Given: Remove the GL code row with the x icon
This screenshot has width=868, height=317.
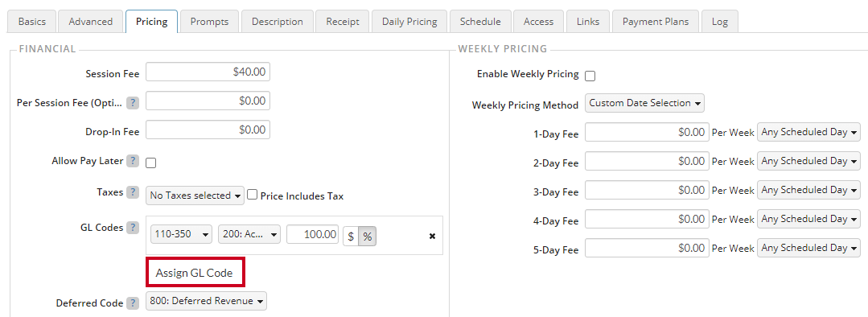Looking at the screenshot, I should pyautogui.click(x=432, y=237).
